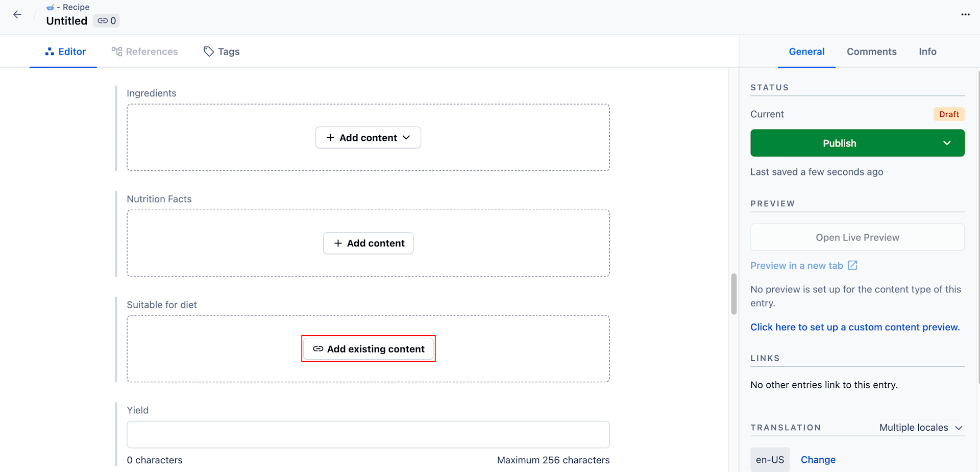Screen dimensions: 980x472
Task: Click the en-US locale tag
Action: [x=770, y=460]
